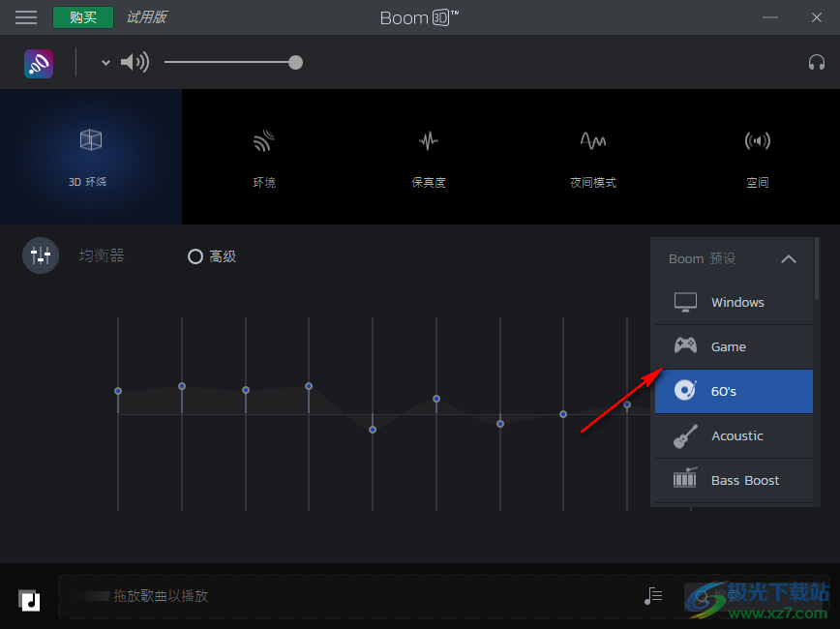Click the Boom 3D app logo icon
The height and width of the screenshot is (629, 840).
point(39,63)
